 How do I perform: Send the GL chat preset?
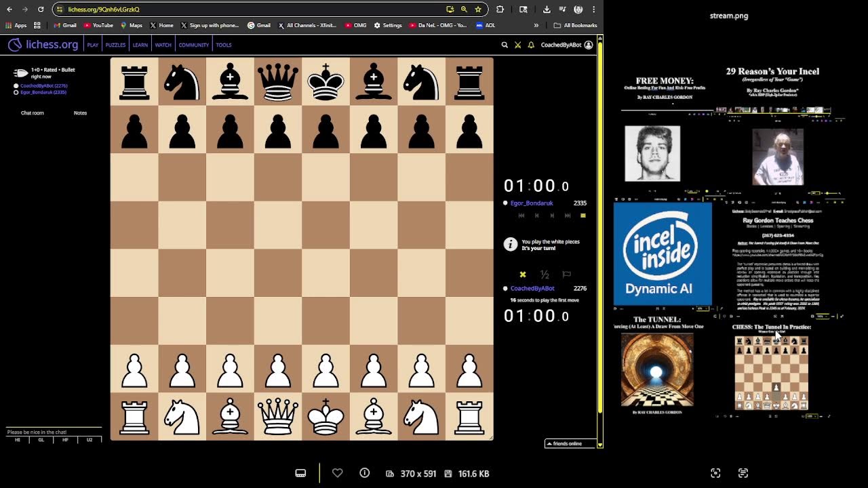click(41, 440)
